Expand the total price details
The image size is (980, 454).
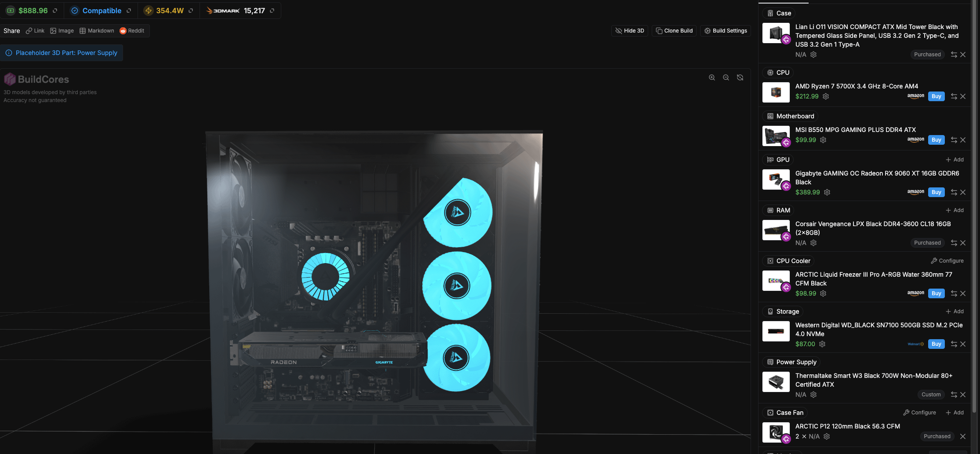(x=55, y=11)
